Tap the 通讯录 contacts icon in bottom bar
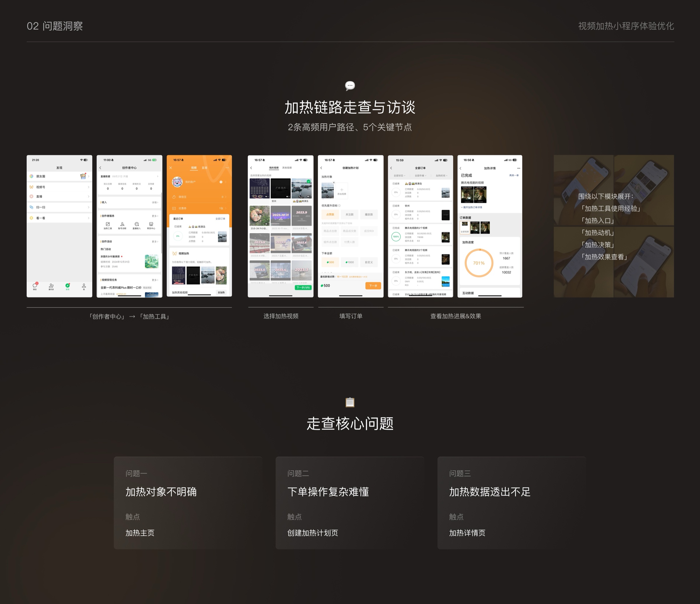Image resolution: width=700 pixels, height=604 pixels. [51, 286]
